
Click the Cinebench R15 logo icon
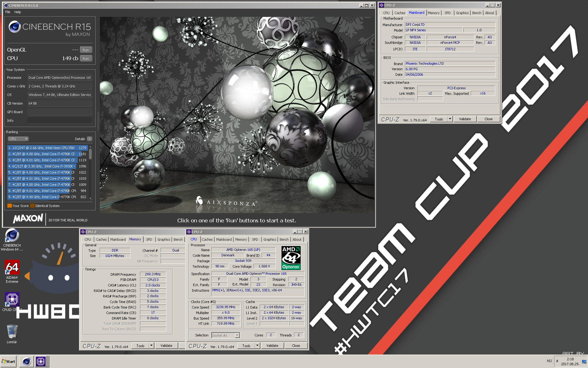pyautogui.click(x=14, y=27)
